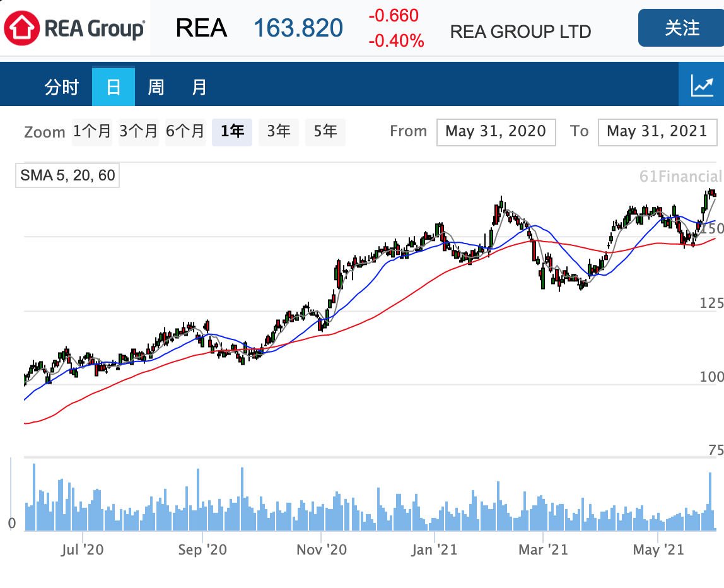Click the REA GROUP LTD company name
724x588 pixels.
[x=520, y=32]
